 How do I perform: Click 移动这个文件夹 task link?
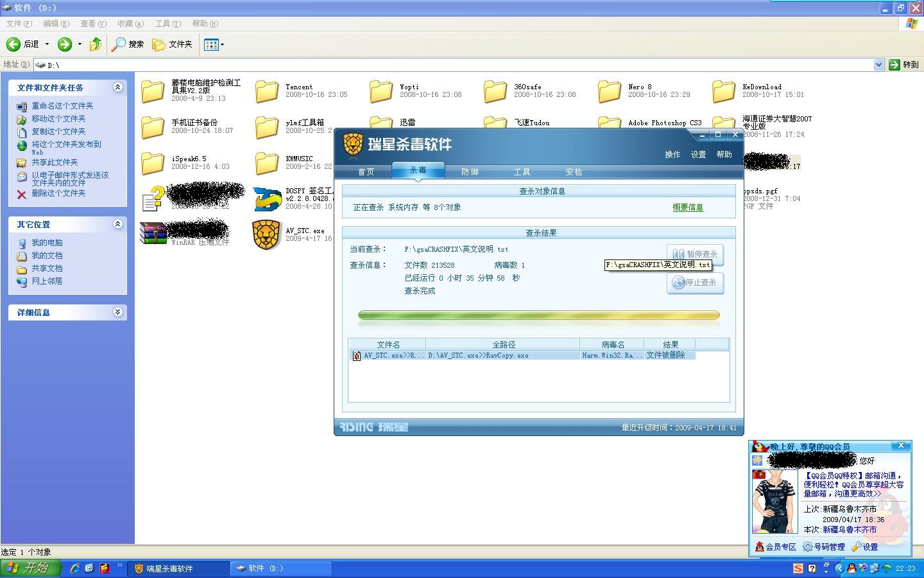point(58,119)
